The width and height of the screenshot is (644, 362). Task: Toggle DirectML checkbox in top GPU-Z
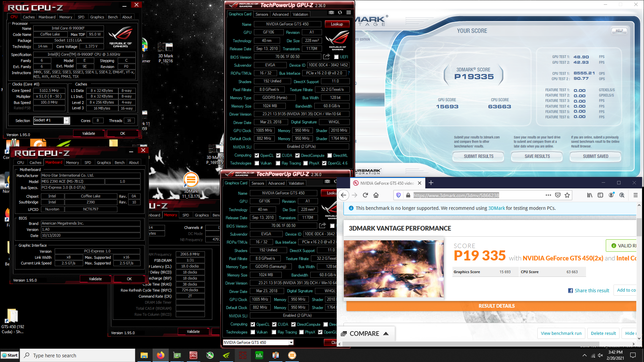[x=330, y=155]
